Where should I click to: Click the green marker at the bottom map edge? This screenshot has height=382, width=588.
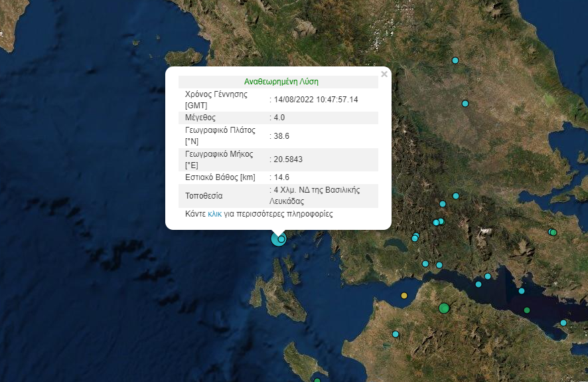click(317, 381)
